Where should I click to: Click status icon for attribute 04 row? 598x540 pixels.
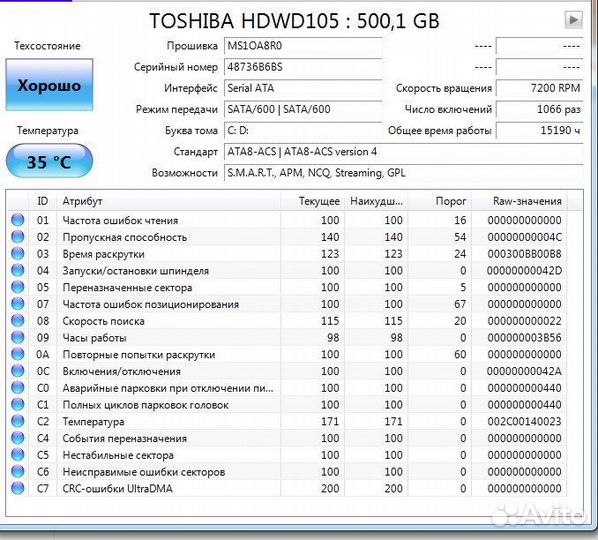pos(18,270)
